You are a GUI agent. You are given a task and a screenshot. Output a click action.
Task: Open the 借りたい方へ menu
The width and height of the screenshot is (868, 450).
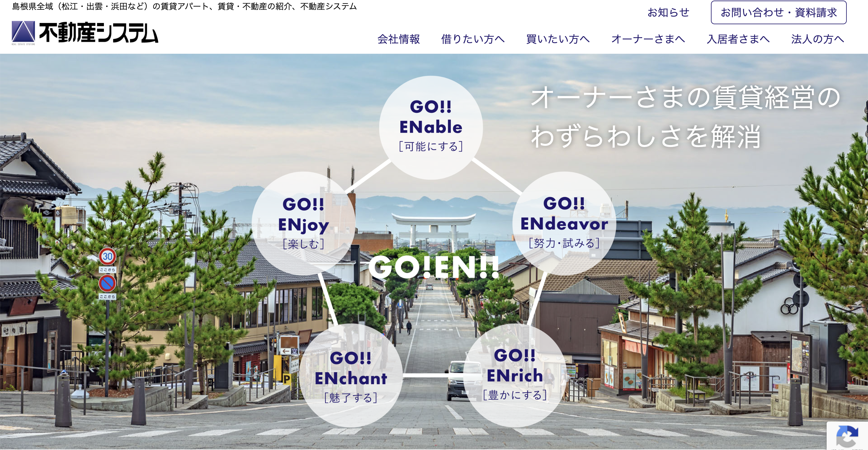(473, 39)
